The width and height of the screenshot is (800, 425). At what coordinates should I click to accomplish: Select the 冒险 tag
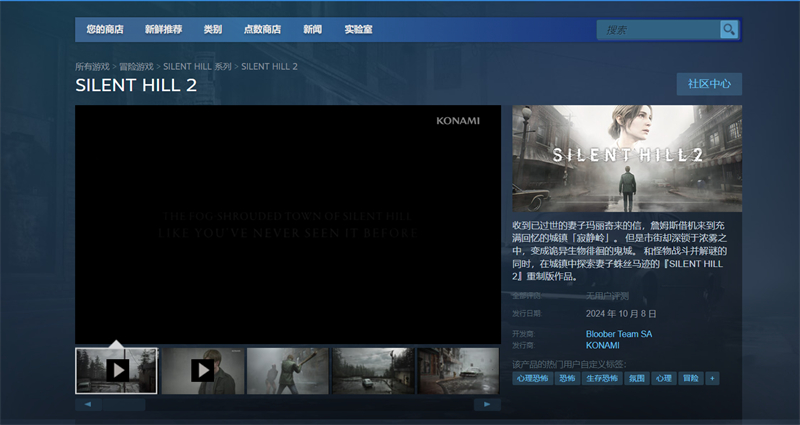click(691, 379)
